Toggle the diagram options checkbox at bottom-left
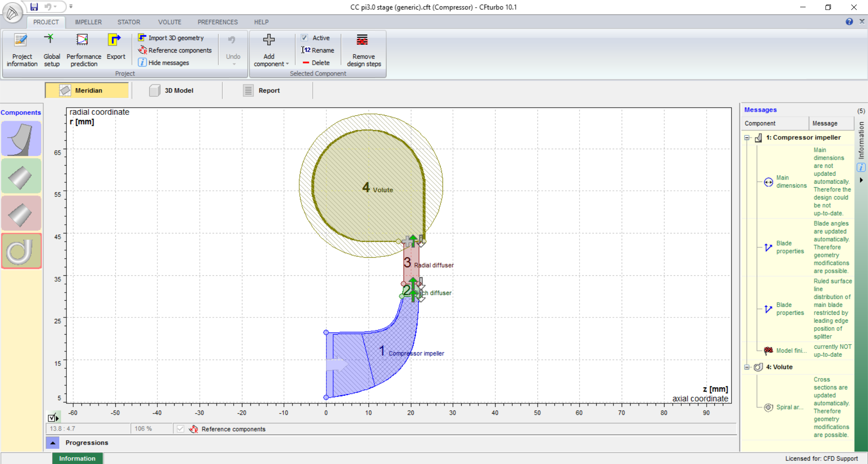This screenshot has width=868, height=464. coord(52,417)
